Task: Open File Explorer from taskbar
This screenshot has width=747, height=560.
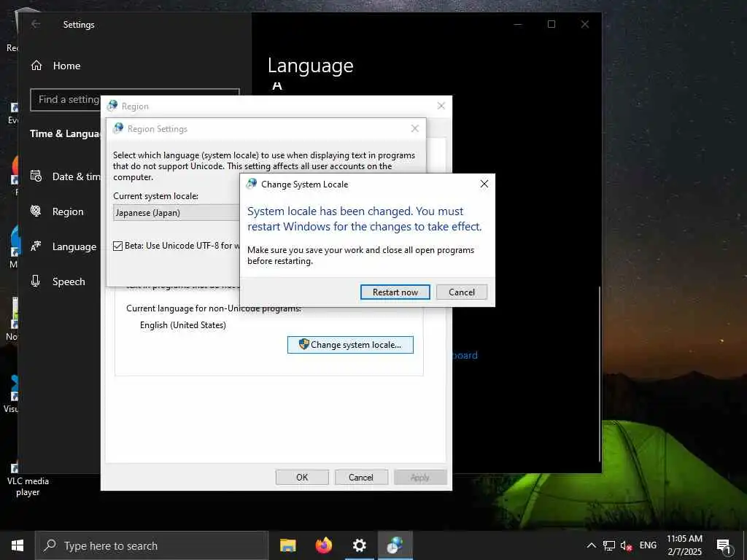Action: [x=287, y=545]
